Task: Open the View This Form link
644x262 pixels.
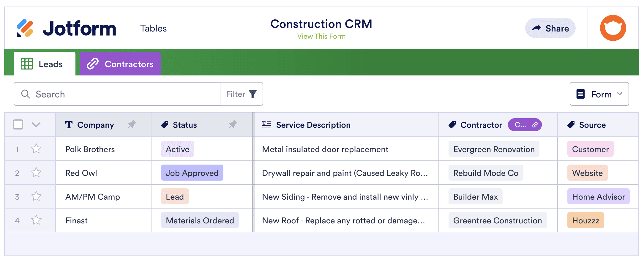Action: (321, 36)
